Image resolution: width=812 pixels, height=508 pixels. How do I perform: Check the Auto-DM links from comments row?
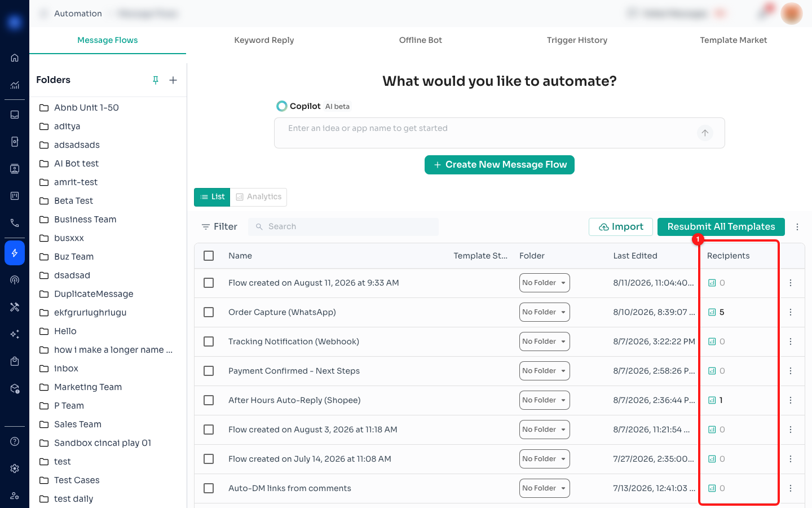[x=209, y=488]
